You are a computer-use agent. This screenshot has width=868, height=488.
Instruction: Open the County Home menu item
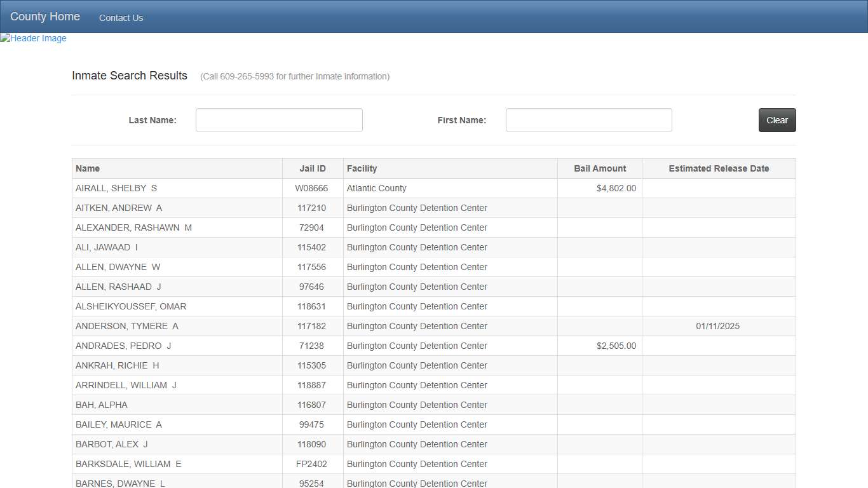tap(44, 16)
